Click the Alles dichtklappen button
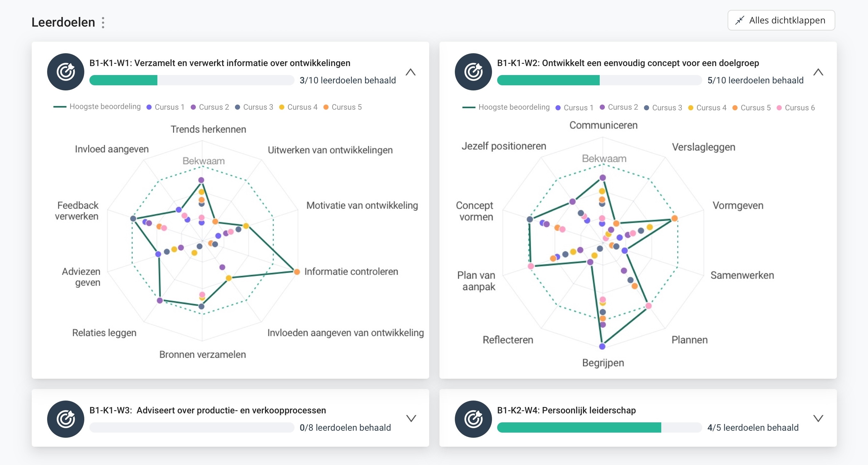The image size is (868, 465). click(x=781, y=20)
